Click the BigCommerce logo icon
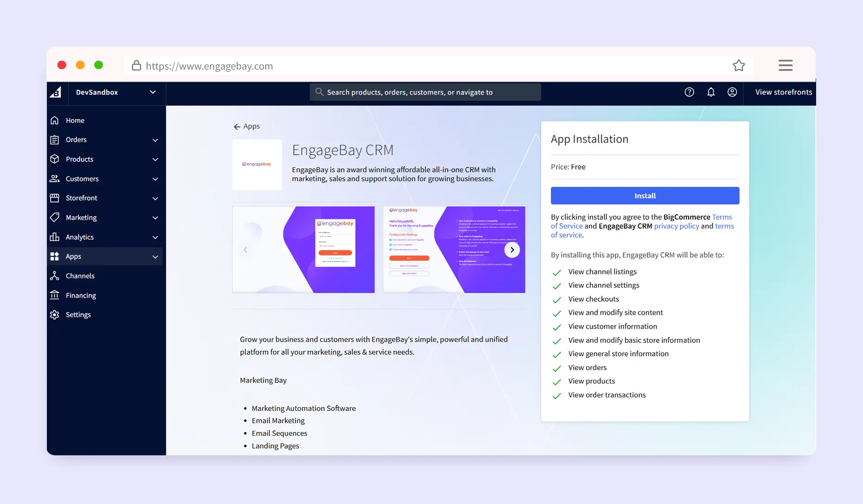863x504 pixels. 56,92
